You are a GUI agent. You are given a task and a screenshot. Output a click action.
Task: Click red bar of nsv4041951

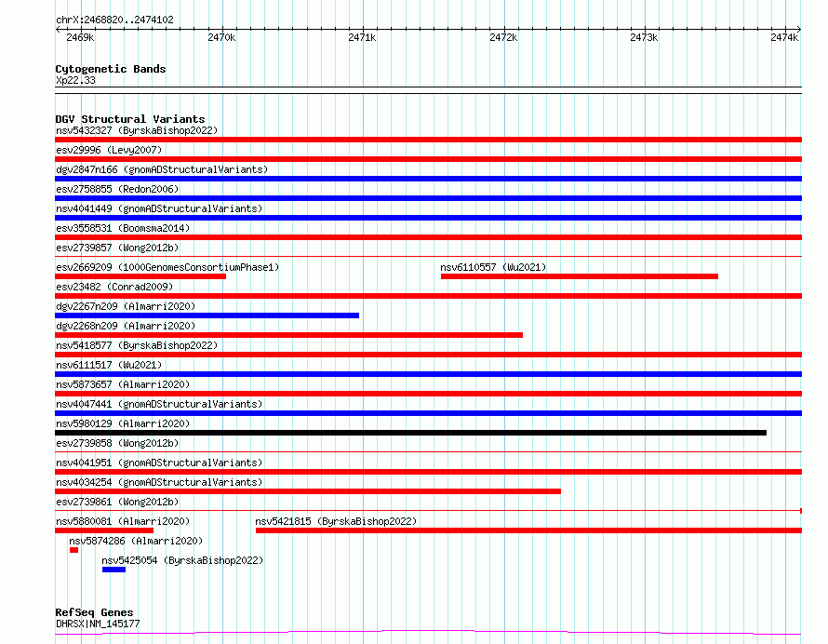click(x=428, y=472)
